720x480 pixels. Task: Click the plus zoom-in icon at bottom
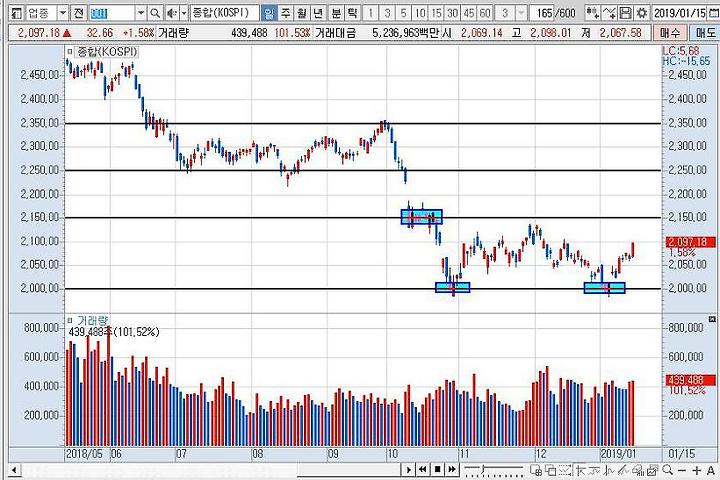pos(697,470)
